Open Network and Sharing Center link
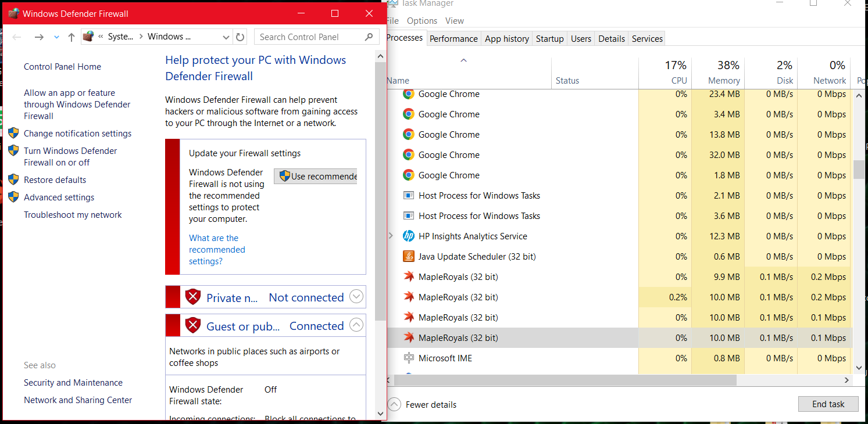This screenshot has width=868, height=424. pyautogui.click(x=78, y=400)
